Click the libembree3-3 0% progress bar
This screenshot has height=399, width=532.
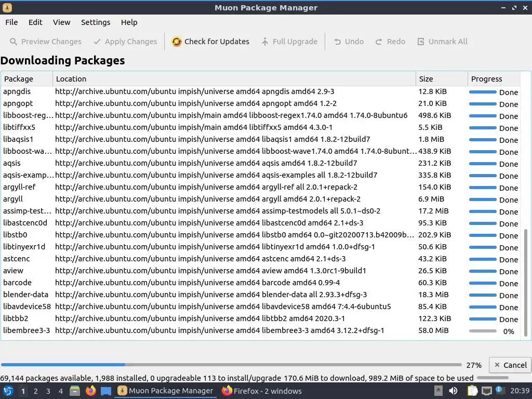(483, 331)
